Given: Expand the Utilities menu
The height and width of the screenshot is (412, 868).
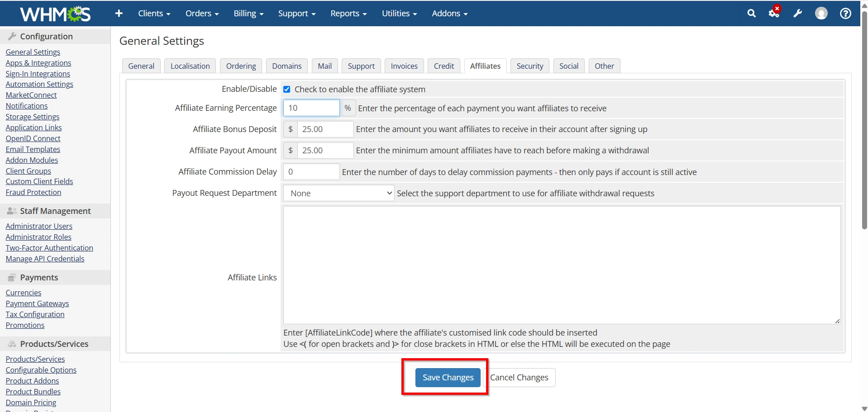Looking at the screenshot, I should click(399, 14).
